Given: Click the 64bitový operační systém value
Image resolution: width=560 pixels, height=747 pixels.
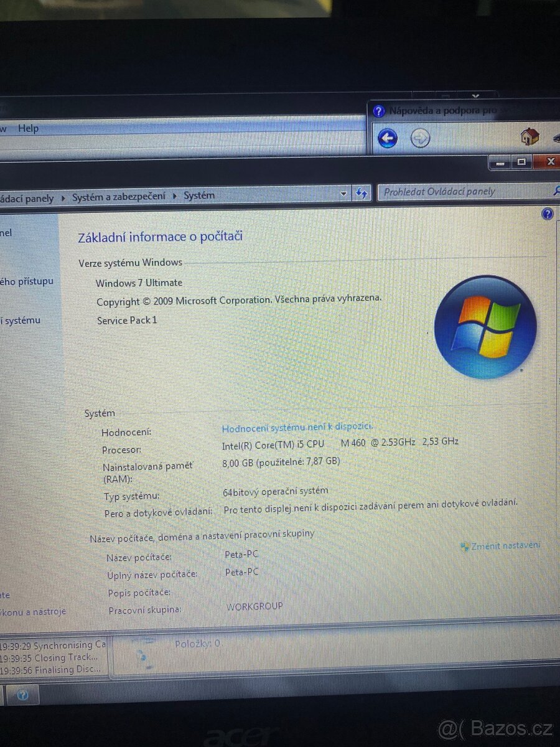Looking at the screenshot, I should (x=275, y=492).
